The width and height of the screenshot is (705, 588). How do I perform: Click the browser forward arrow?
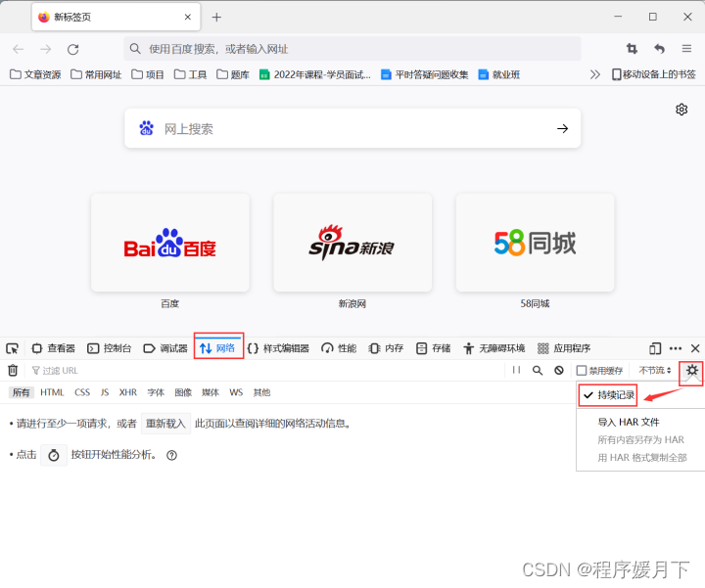click(45, 49)
